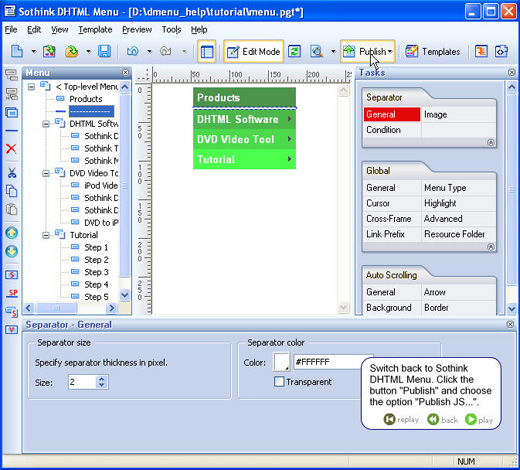
Task: Select Step 3 in menu tree
Action: point(96,272)
